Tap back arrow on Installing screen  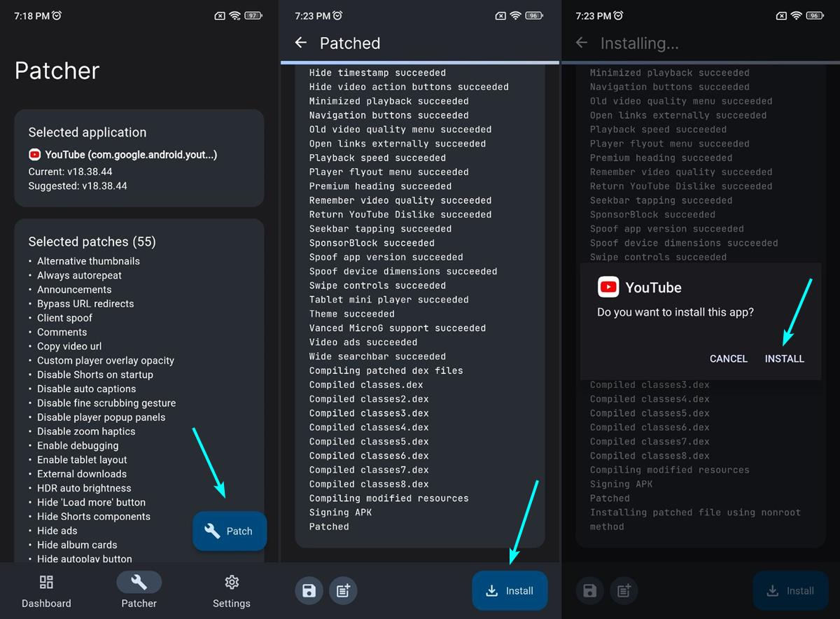click(581, 43)
